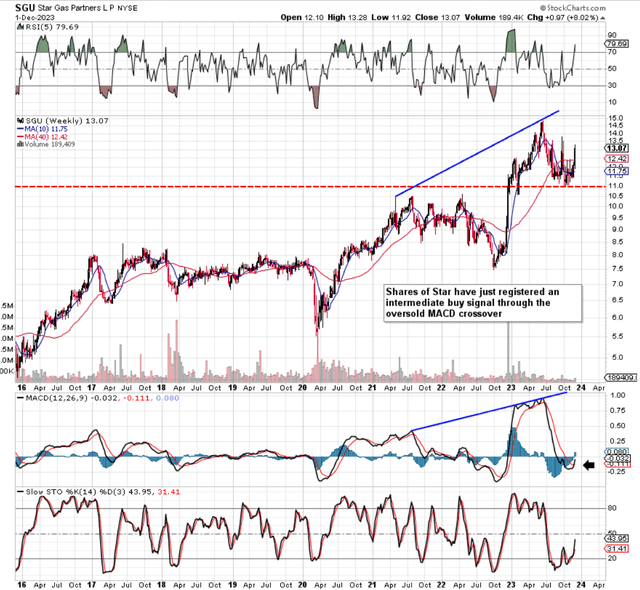Viewport: 640px width, 590px height.
Task: Click the 43.95 tag on the Stochastic axis
Action: [x=617, y=538]
